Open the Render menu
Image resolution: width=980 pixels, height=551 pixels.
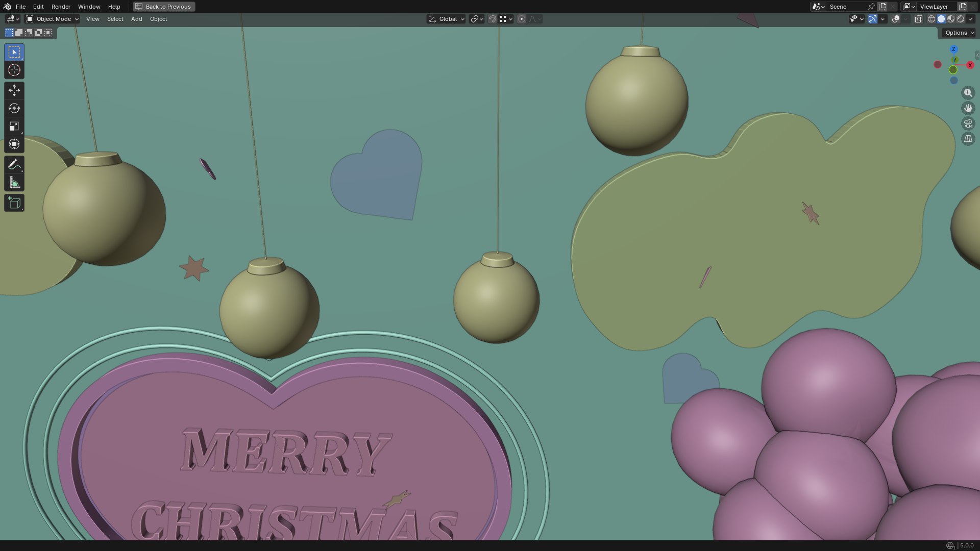click(61, 7)
